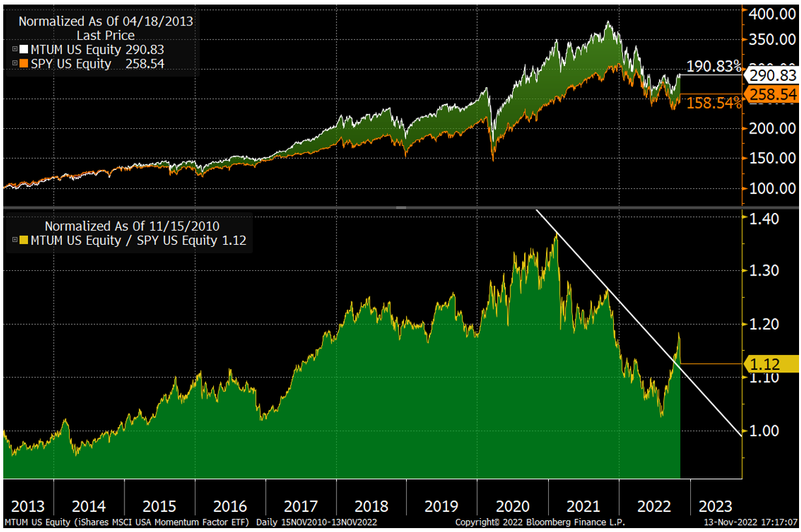Click the yellow 1.12 ratio flag

[772, 364]
